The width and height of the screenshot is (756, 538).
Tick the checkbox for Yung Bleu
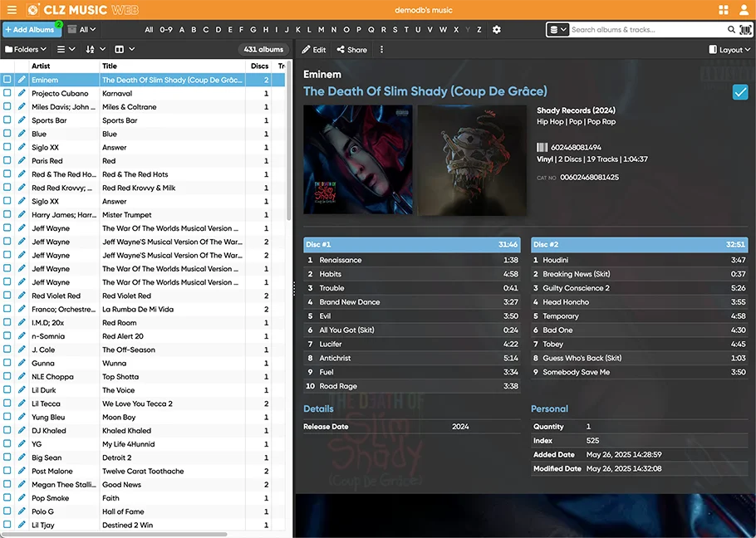tap(7, 417)
